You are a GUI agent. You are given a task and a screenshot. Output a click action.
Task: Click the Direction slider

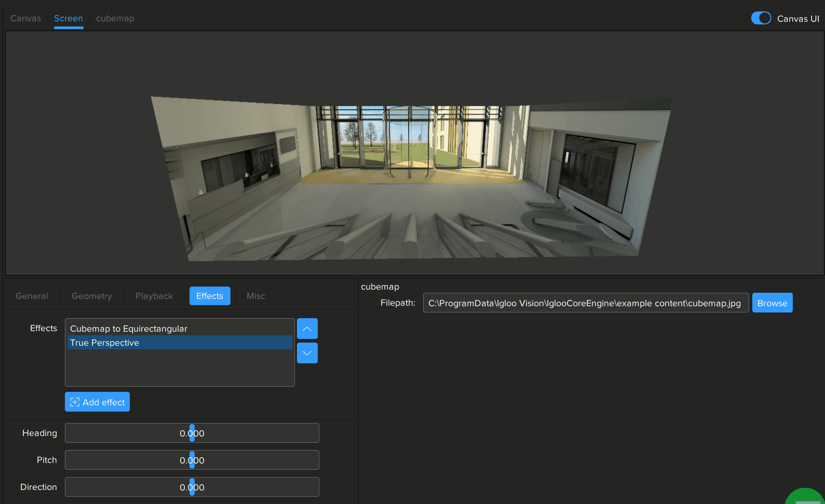(192, 487)
